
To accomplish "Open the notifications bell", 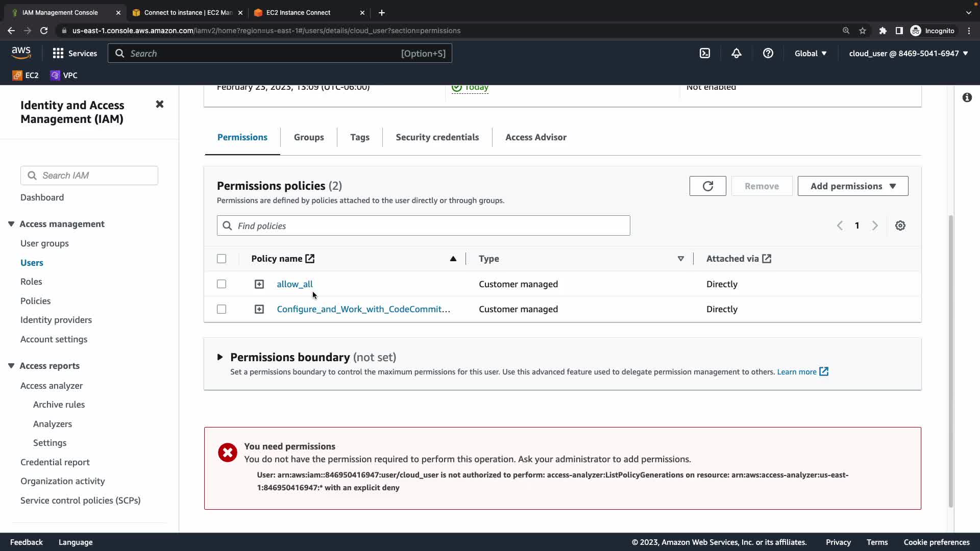I will click(x=736, y=53).
